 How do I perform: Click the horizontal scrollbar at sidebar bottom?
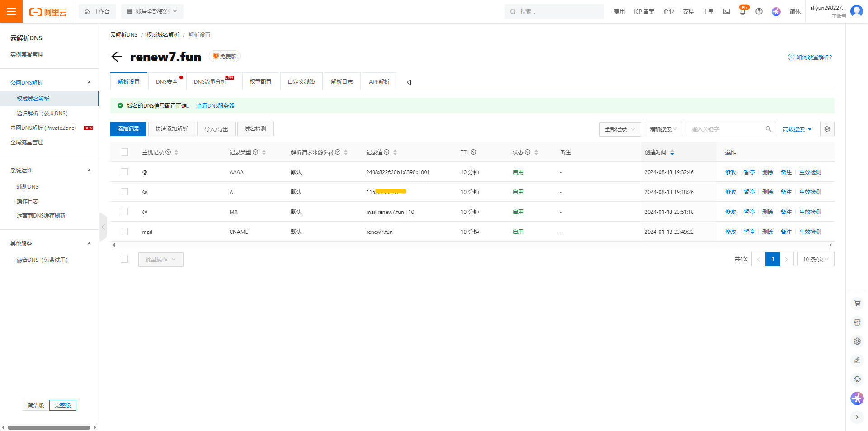click(49, 427)
